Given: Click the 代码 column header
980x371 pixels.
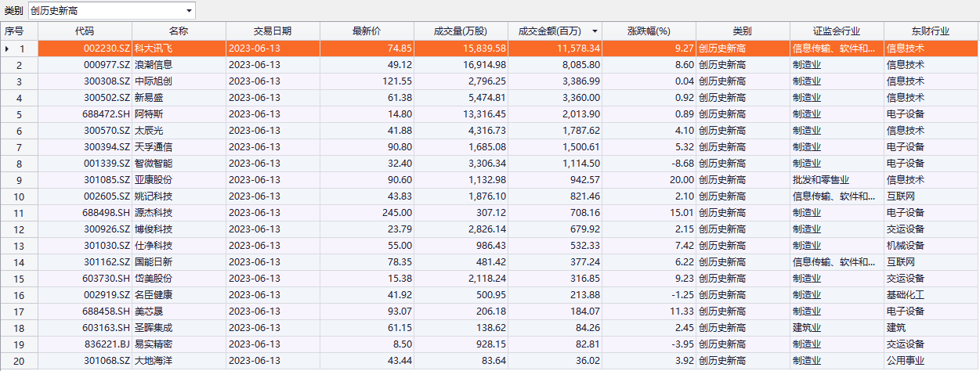Looking at the screenshot, I should (85, 31).
